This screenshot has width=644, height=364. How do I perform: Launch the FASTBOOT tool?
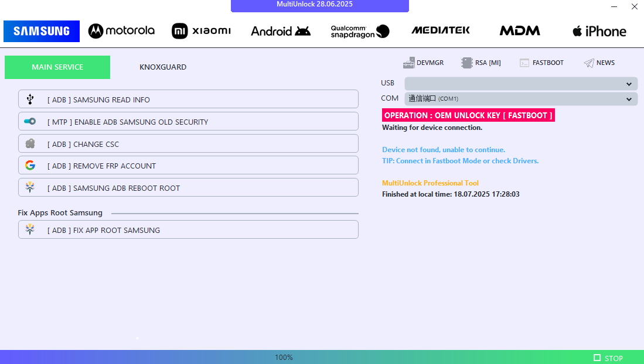[541, 63]
